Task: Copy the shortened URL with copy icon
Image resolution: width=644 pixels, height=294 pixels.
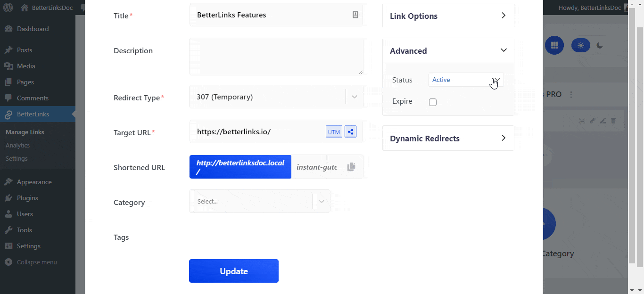Action: 351,167
